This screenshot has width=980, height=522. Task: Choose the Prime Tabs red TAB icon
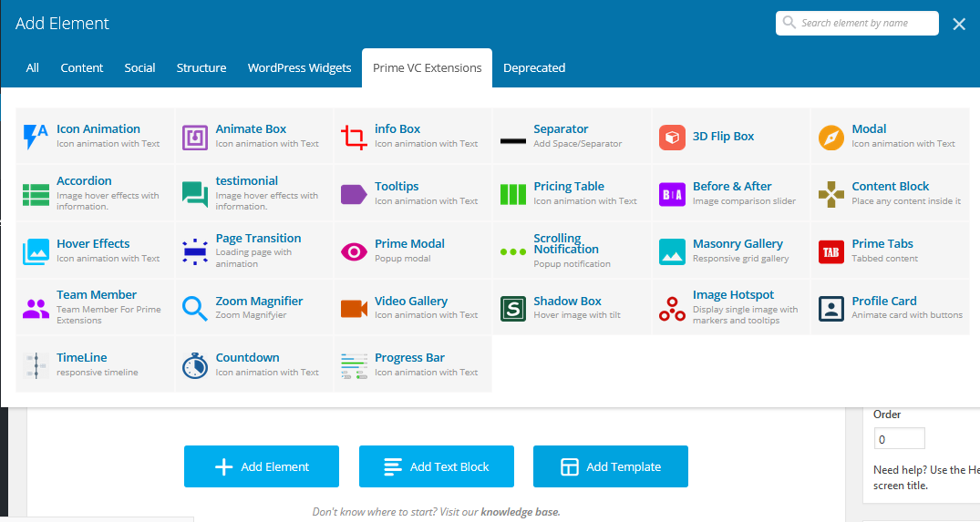click(831, 251)
